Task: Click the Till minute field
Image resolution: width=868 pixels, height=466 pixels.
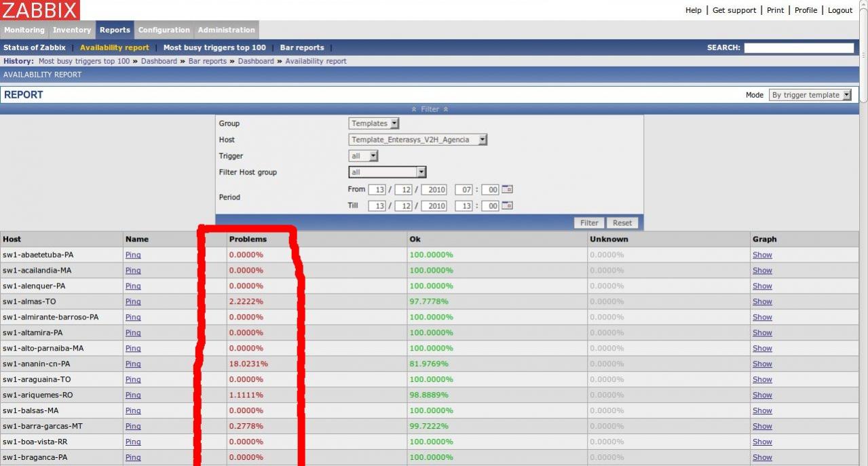Action: click(490, 206)
